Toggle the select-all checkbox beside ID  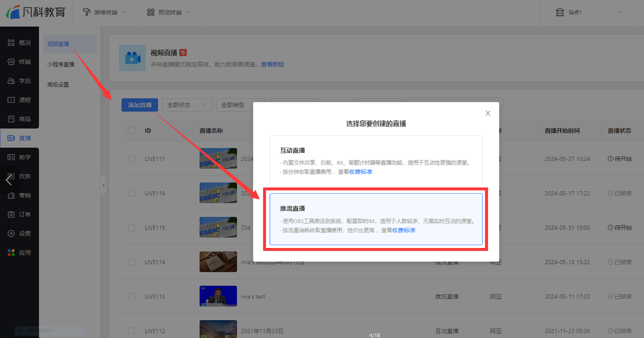point(132,131)
